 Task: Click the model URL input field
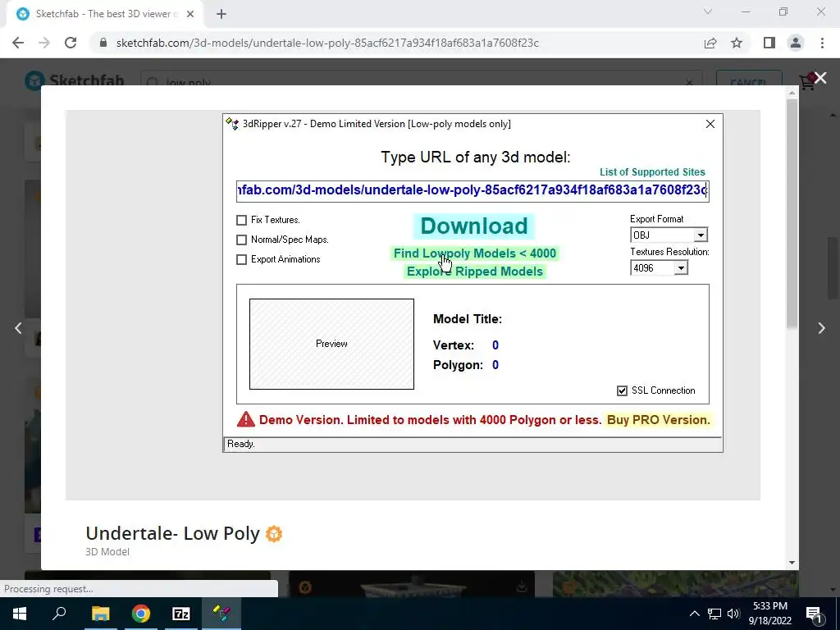pyautogui.click(x=472, y=190)
